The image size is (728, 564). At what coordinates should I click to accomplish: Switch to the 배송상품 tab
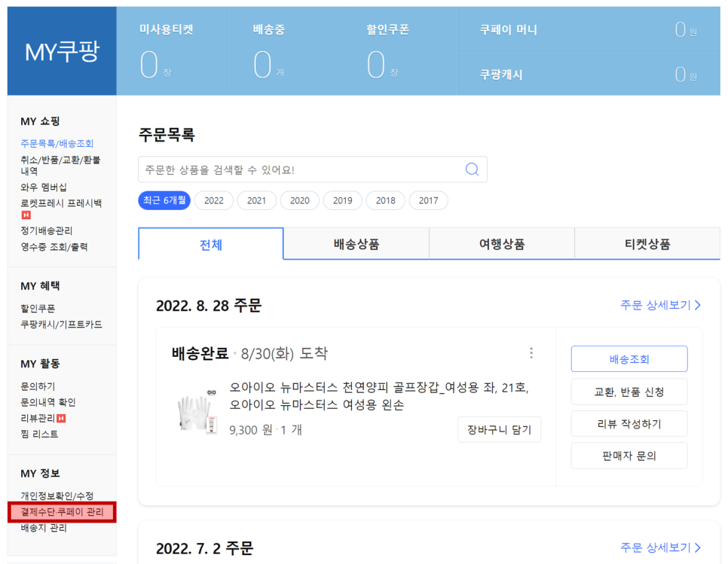(356, 244)
